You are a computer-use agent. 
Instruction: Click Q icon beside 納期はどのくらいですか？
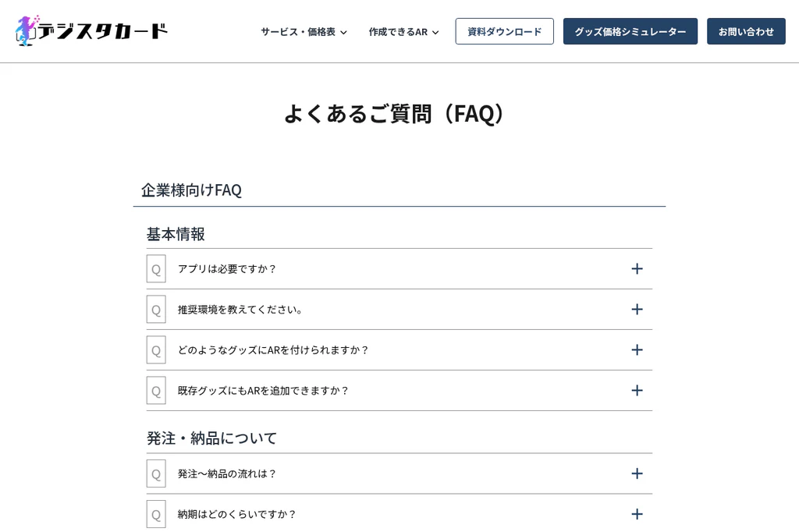click(x=156, y=514)
